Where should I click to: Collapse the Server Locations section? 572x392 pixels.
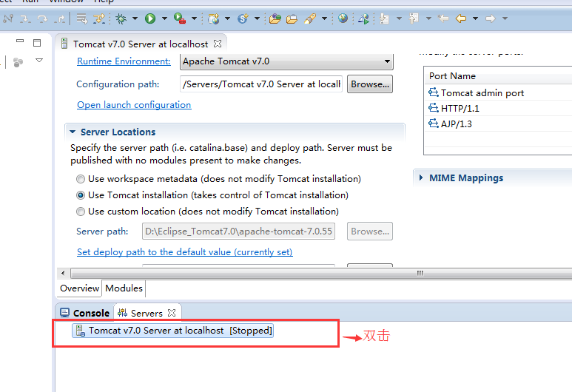pyautogui.click(x=73, y=132)
